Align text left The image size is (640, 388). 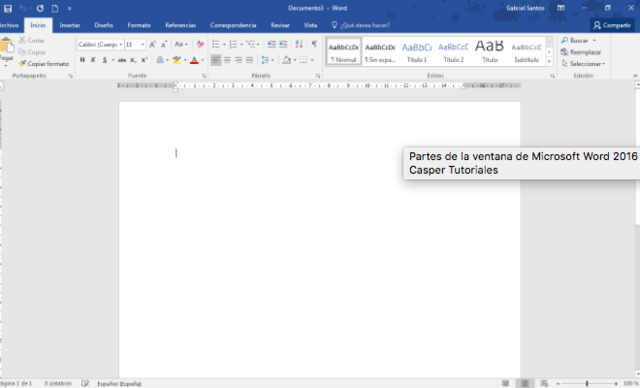tap(216, 60)
